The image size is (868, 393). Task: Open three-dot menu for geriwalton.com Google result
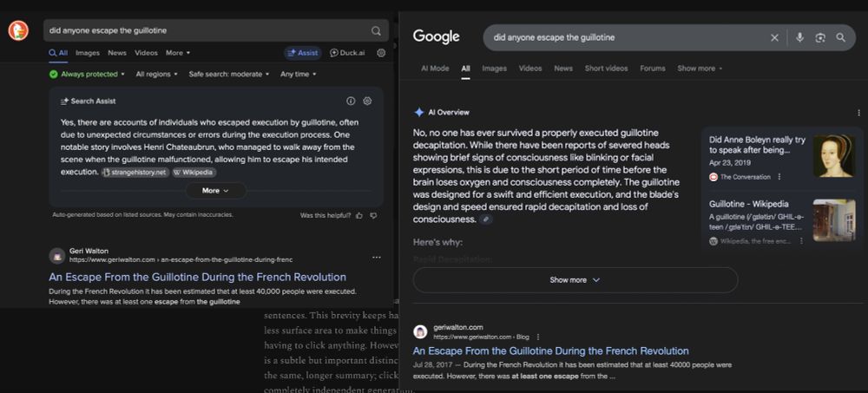pos(537,337)
